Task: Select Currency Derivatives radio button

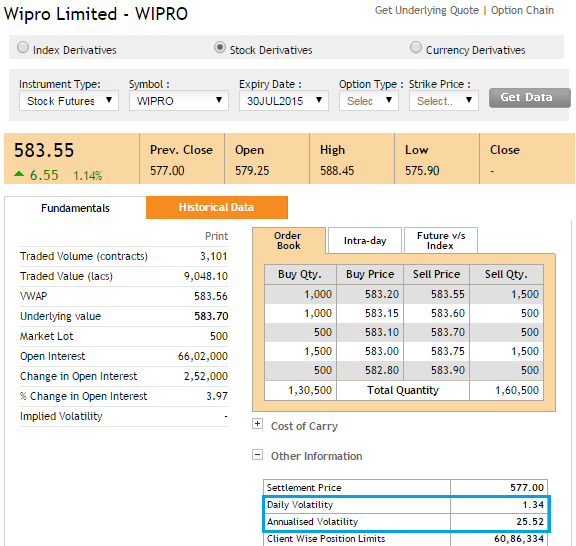Action: (415, 47)
